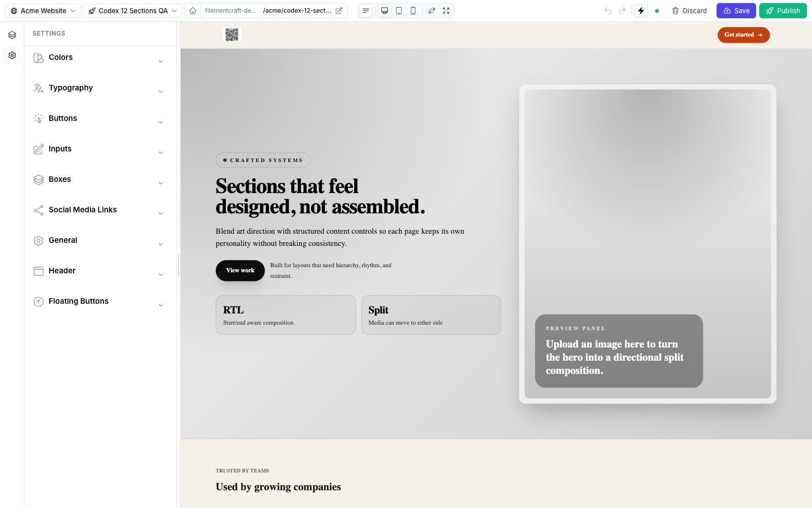The height and width of the screenshot is (508, 812).
Task: Click the panel resize handle
Action: point(179,265)
